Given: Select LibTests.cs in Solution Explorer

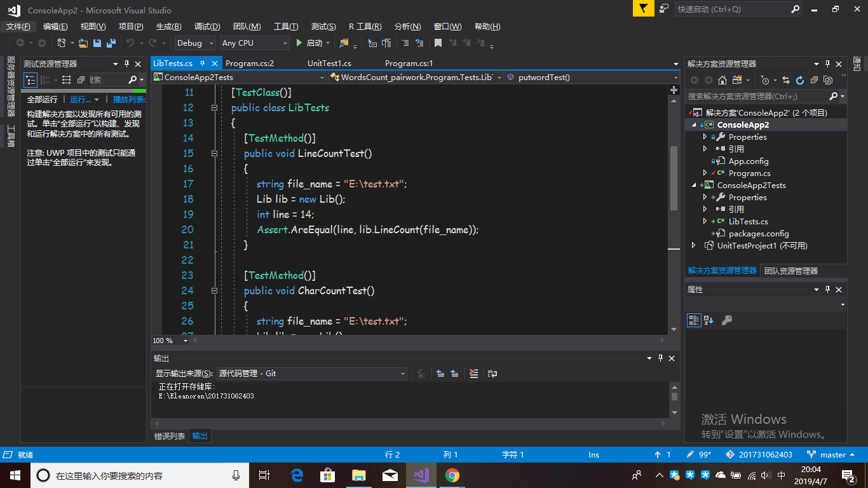Looking at the screenshot, I should 748,221.
